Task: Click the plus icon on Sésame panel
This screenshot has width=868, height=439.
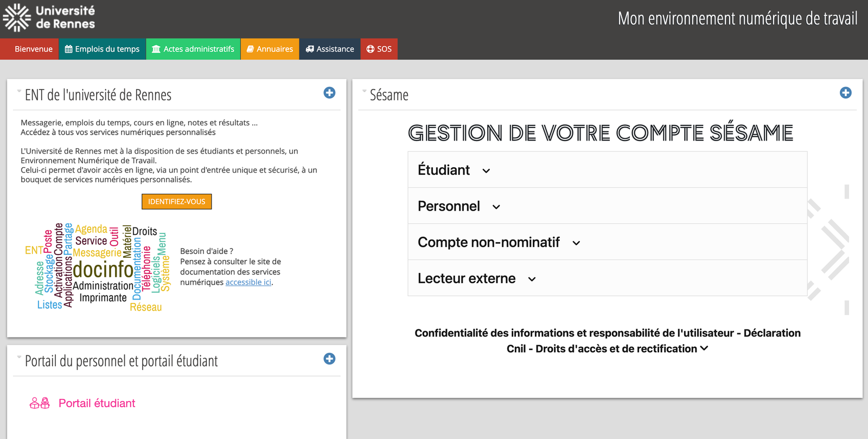Action: click(845, 93)
